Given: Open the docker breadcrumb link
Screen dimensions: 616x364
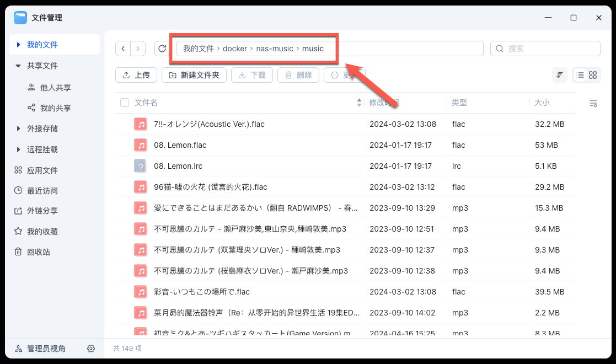Looking at the screenshot, I should tap(235, 49).
